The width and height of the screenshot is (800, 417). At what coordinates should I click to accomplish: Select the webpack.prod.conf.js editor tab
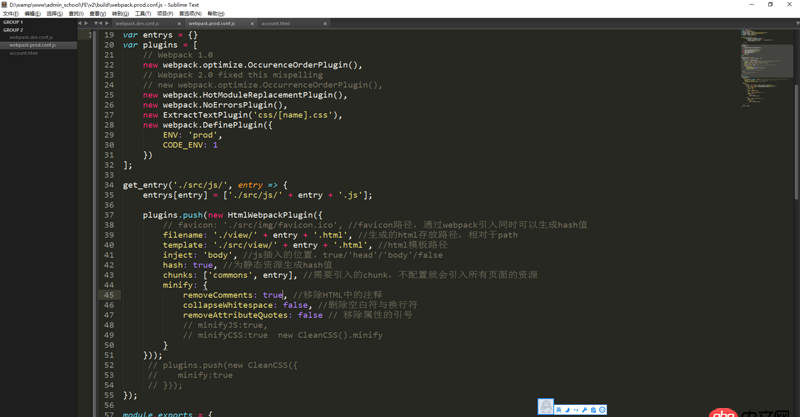point(219,23)
